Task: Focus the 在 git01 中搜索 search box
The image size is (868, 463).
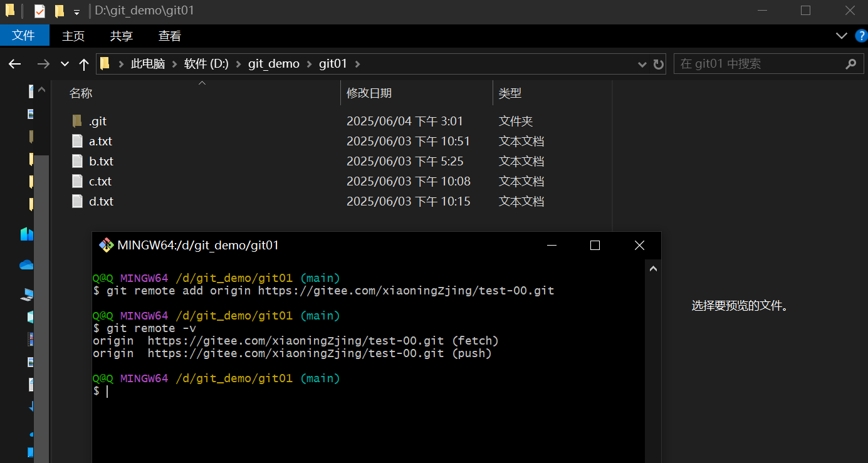Action: coord(768,64)
